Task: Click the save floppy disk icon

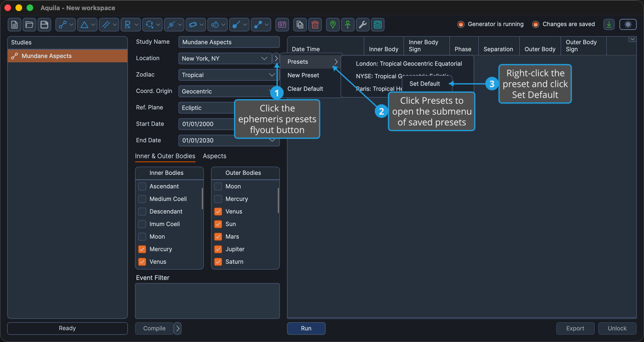Action: 44,25
